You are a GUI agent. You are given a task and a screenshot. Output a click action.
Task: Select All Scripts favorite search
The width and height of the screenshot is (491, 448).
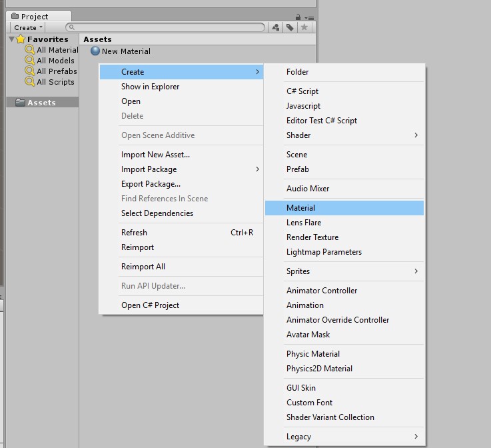coord(50,82)
